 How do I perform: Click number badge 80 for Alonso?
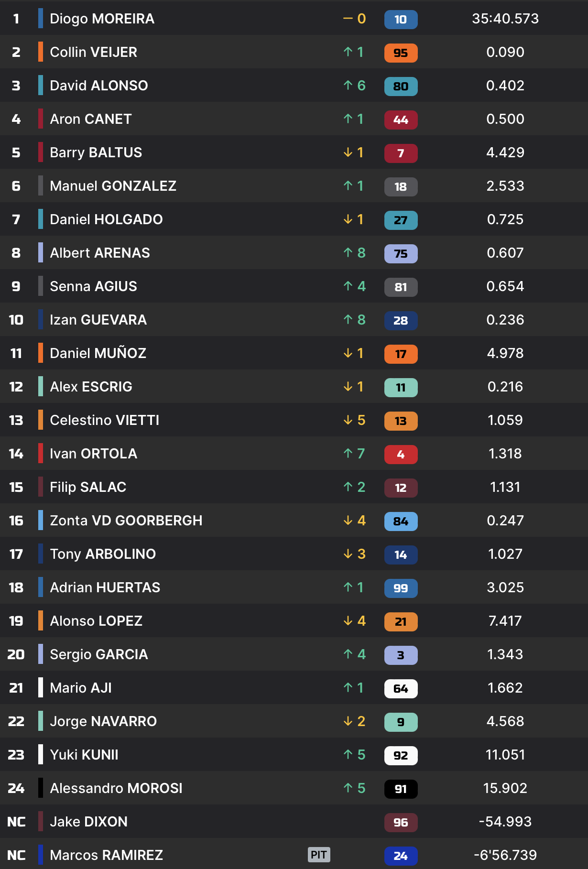(401, 87)
